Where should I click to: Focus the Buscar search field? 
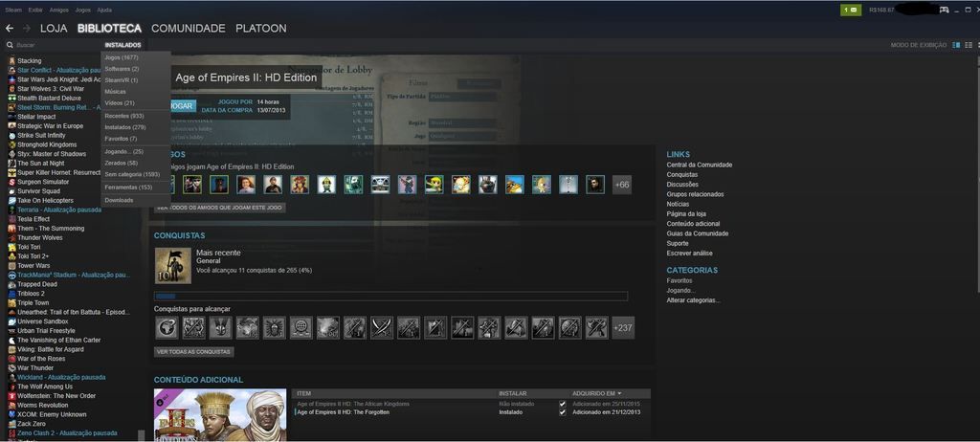pos(56,45)
